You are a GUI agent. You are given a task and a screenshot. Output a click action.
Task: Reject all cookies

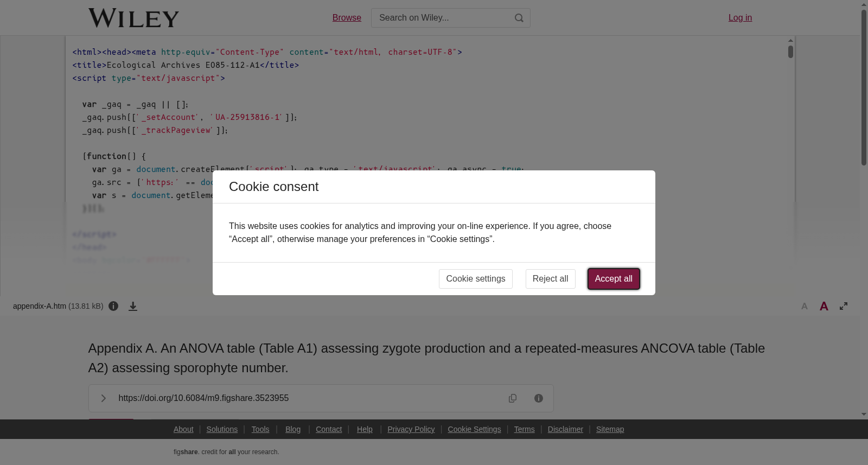(551, 279)
